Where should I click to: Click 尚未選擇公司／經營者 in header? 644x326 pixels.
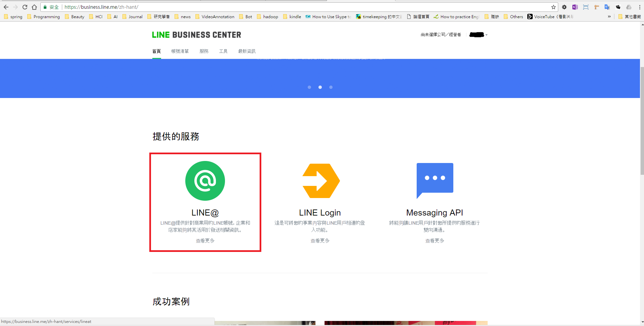pyautogui.click(x=441, y=35)
